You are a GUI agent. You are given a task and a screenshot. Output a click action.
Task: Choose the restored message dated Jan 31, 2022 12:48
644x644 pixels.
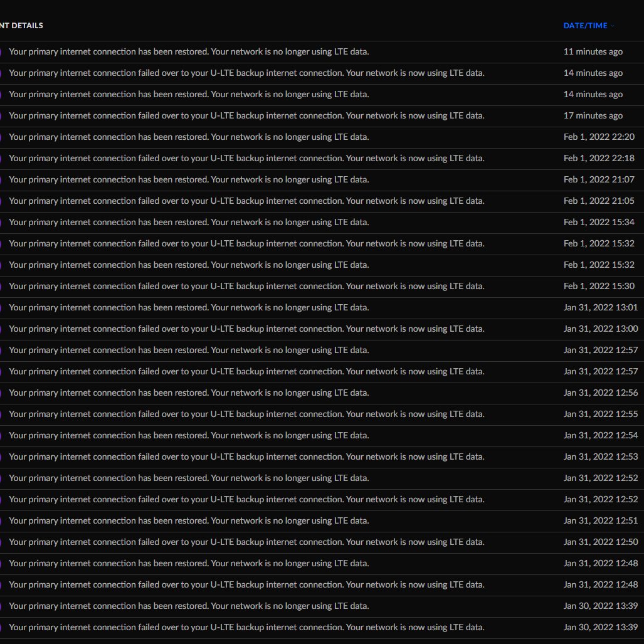(189, 564)
